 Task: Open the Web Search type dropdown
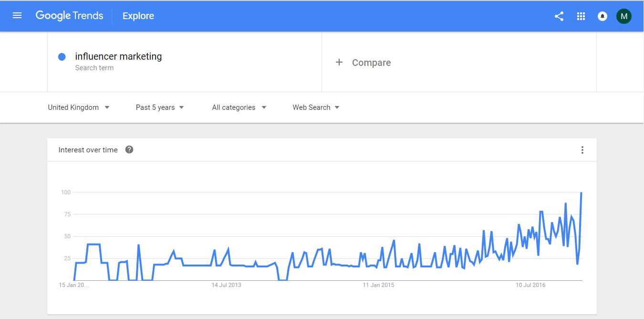[x=316, y=107]
